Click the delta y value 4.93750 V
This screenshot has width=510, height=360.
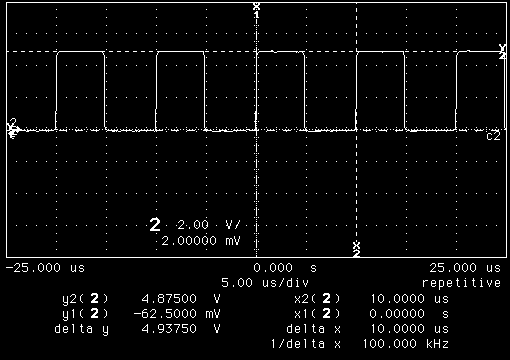point(181,329)
